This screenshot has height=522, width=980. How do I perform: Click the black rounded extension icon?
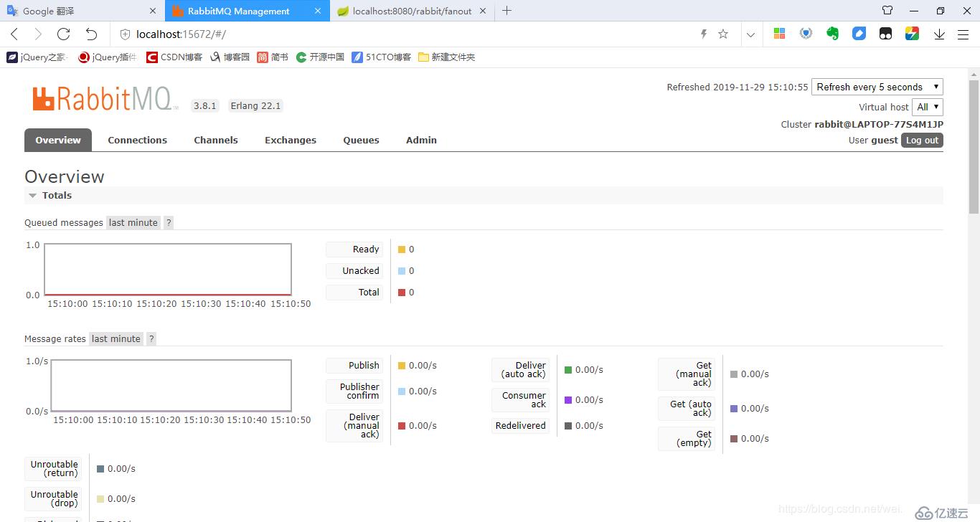coord(885,34)
